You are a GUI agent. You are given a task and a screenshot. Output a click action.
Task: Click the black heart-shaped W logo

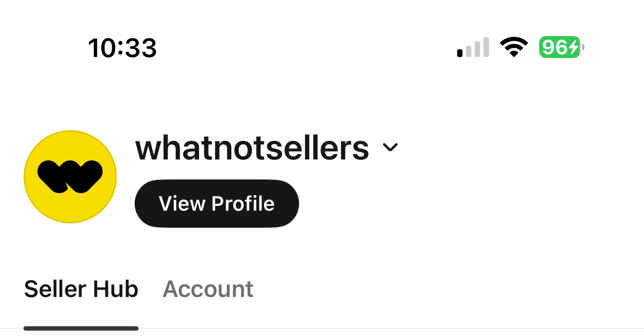(x=70, y=177)
